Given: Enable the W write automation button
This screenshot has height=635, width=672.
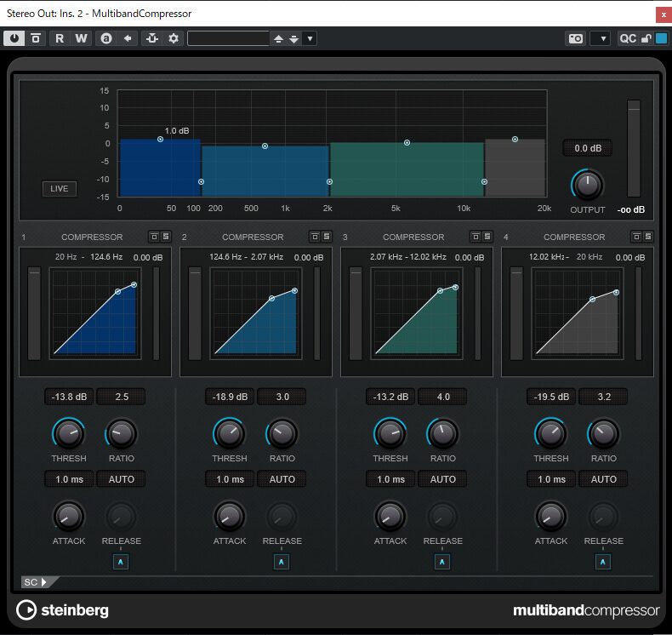Looking at the screenshot, I should click(x=81, y=38).
